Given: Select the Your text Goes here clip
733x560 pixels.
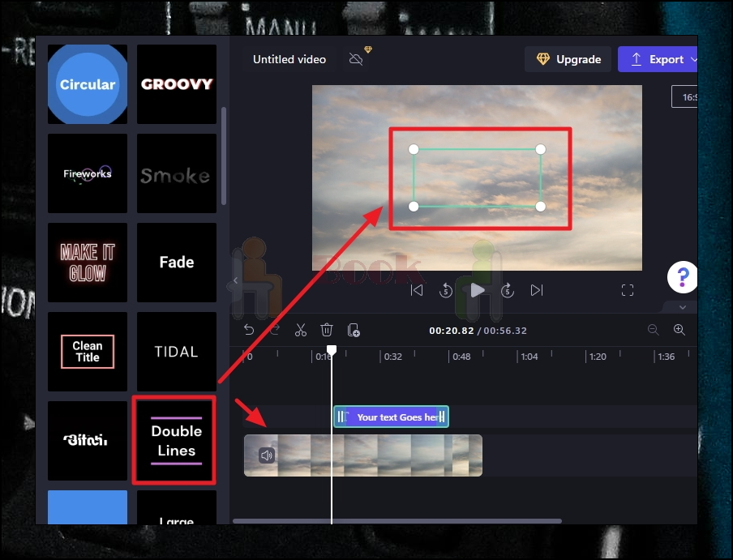Looking at the screenshot, I should [392, 417].
